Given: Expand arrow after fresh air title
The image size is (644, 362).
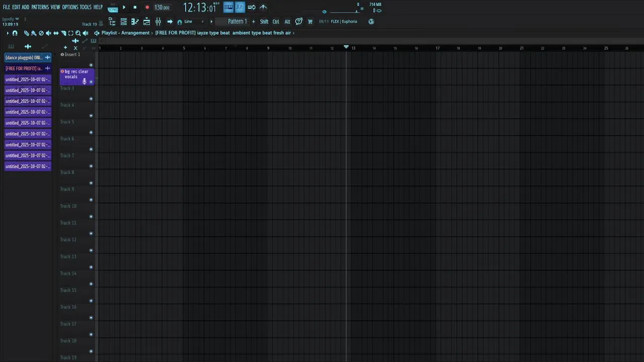Looking at the screenshot, I should coord(293,33).
